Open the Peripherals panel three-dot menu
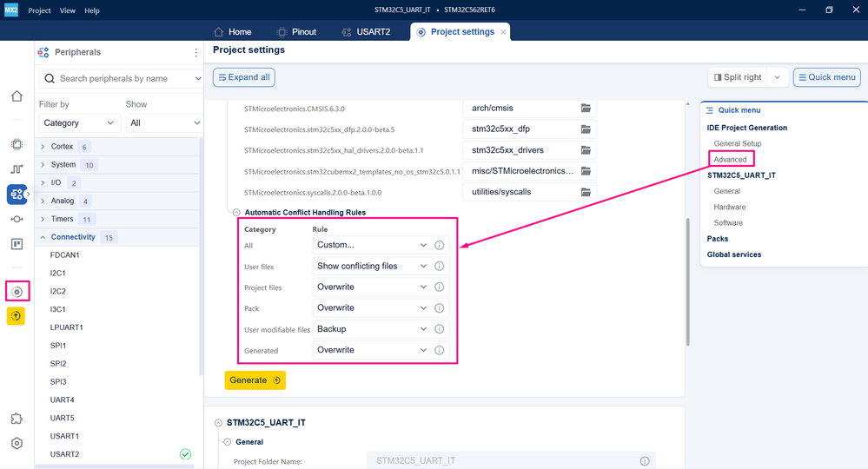The width and height of the screenshot is (868, 469). pyautogui.click(x=196, y=52)
